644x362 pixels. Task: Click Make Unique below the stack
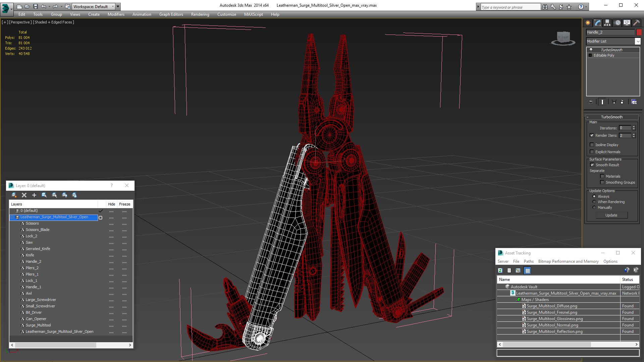614,102
